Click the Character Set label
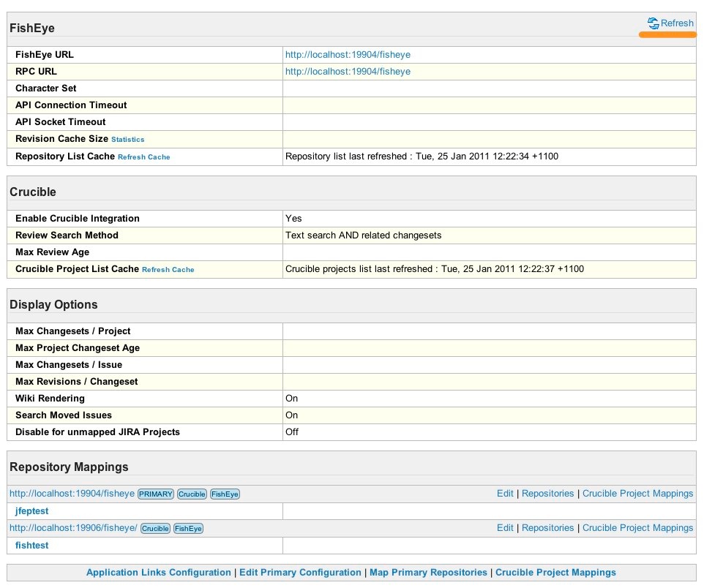Screen dimensions: 704x588 (46, 88)
